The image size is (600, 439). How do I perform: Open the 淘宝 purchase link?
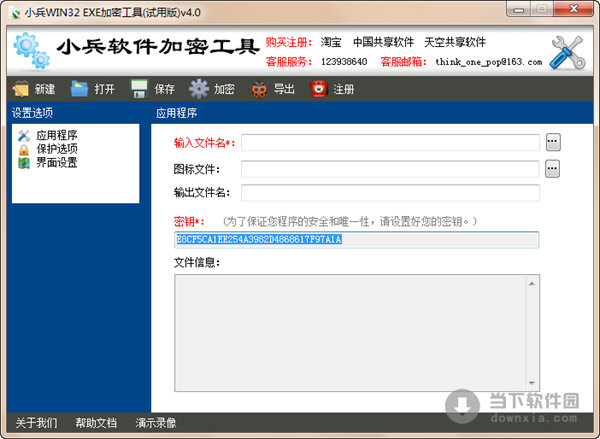331,42
